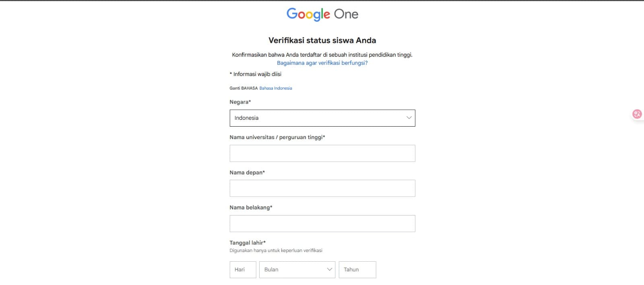This screenshot has height=285, width=644.
Task: Open "Bagaimana agar verifikasi berfungsi?" link
Action: pos(322,63)
